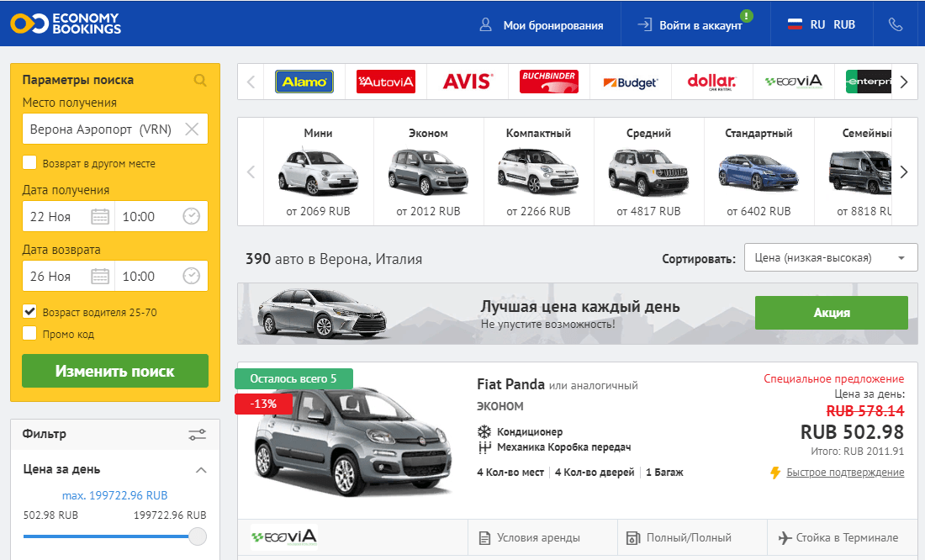This screenshot has height=560, width=925.
Task: Select the Avis supplier logo
Action: tap(468, 82)
